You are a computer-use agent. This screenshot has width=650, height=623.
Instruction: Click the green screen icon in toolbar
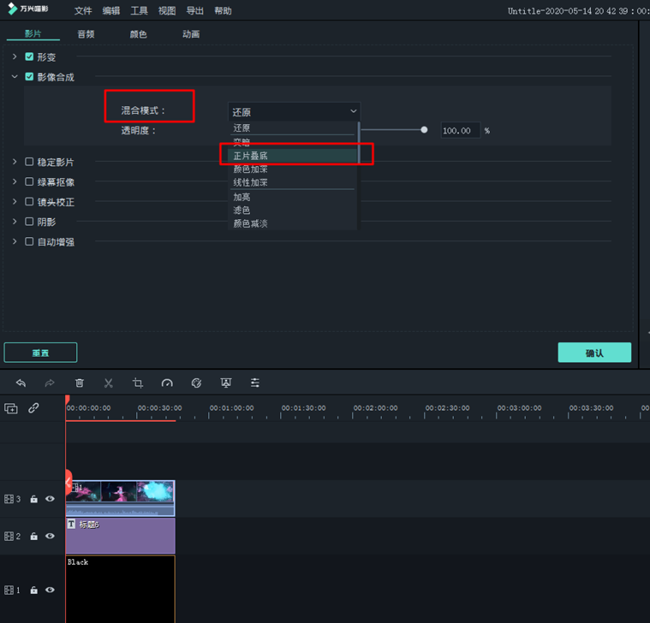coord(226,383)
